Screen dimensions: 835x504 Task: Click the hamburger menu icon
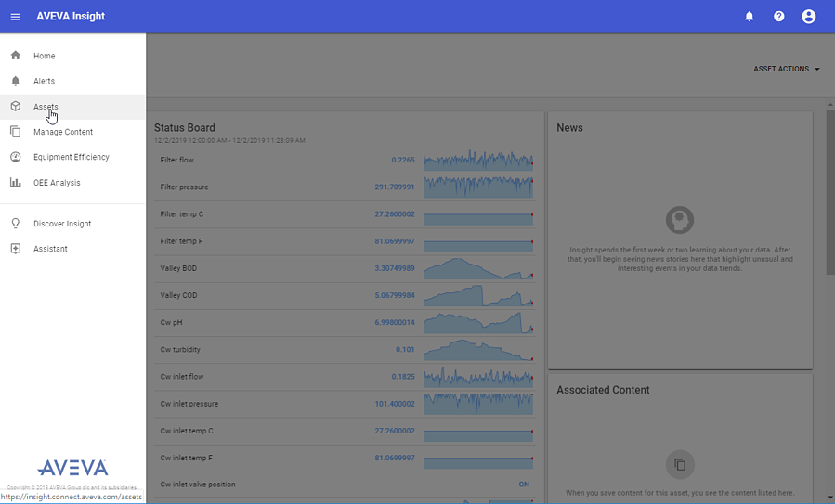click(x=16, y=17)
